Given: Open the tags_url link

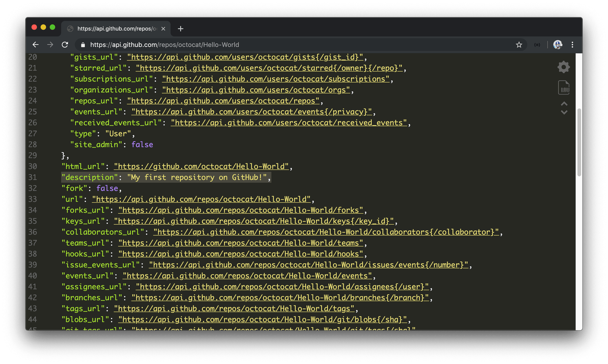Looking at the screenshot, I should (x=234, y=309).
